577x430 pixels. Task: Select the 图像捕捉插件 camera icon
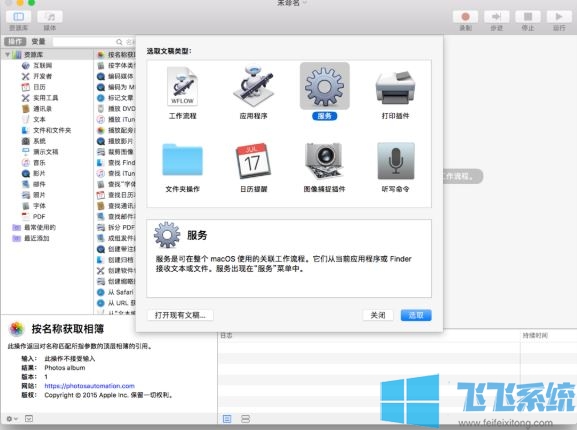324,161
